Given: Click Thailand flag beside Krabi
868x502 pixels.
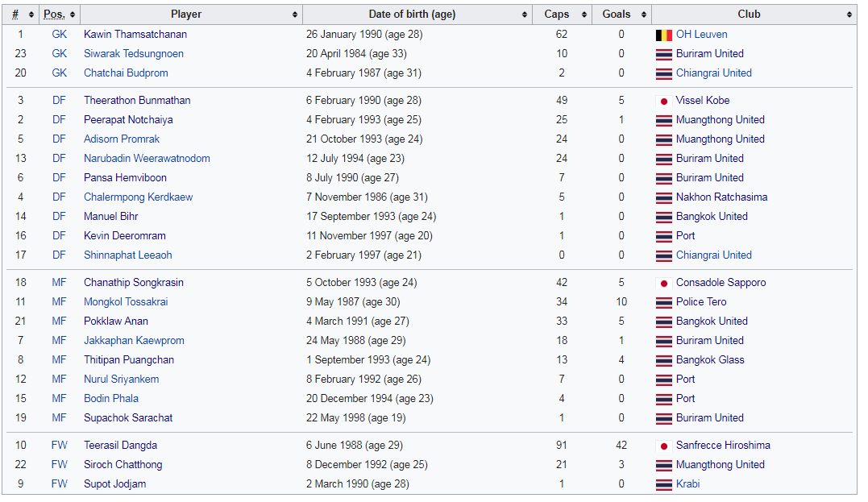Looking at the screenshot, I should (x=664, y=484).
